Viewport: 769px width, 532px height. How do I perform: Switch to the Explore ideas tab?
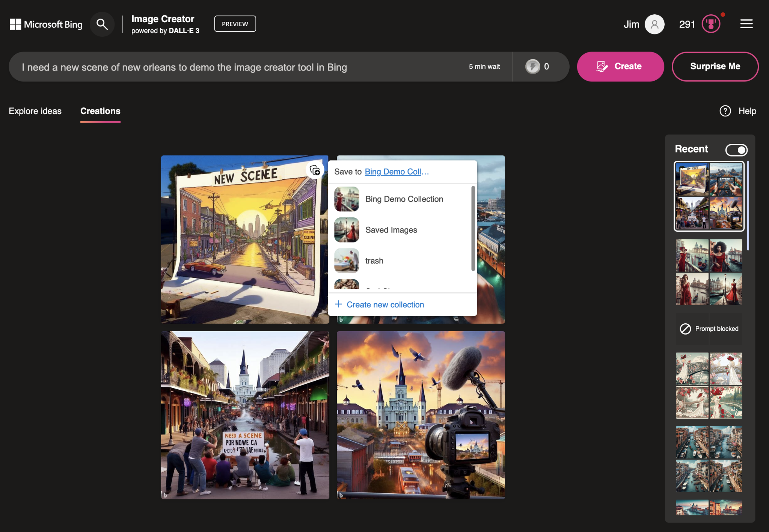pos(35,111)
